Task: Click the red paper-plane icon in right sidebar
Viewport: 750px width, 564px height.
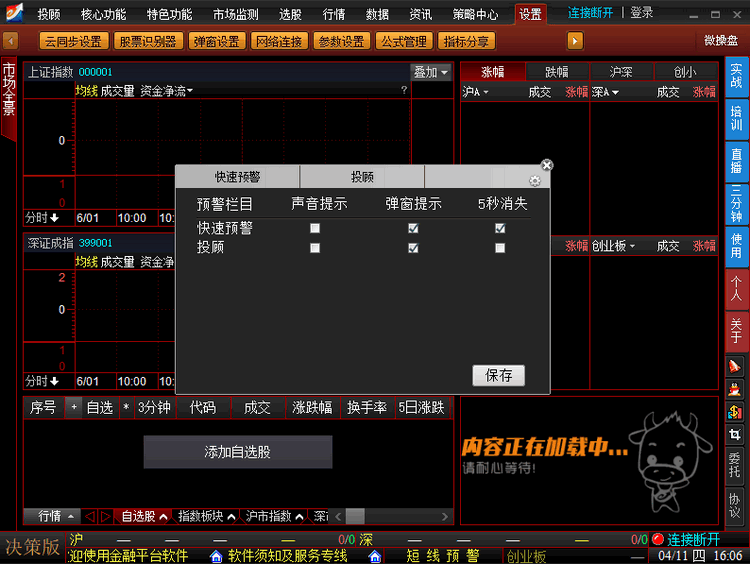Action: pos(735,367)
